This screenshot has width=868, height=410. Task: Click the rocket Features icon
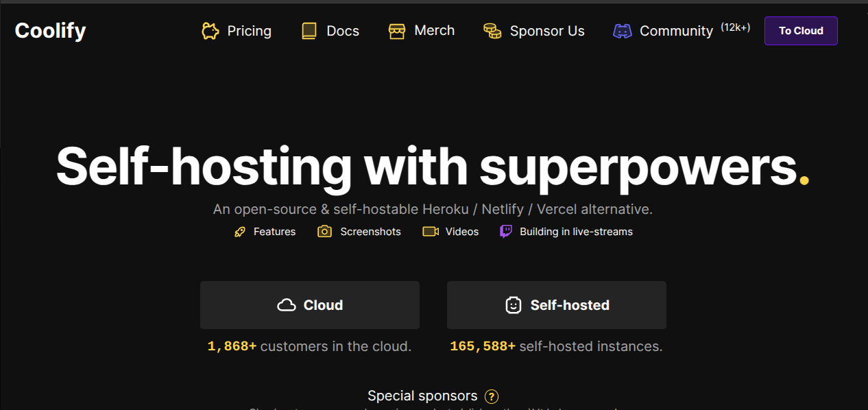pos(240,232)
